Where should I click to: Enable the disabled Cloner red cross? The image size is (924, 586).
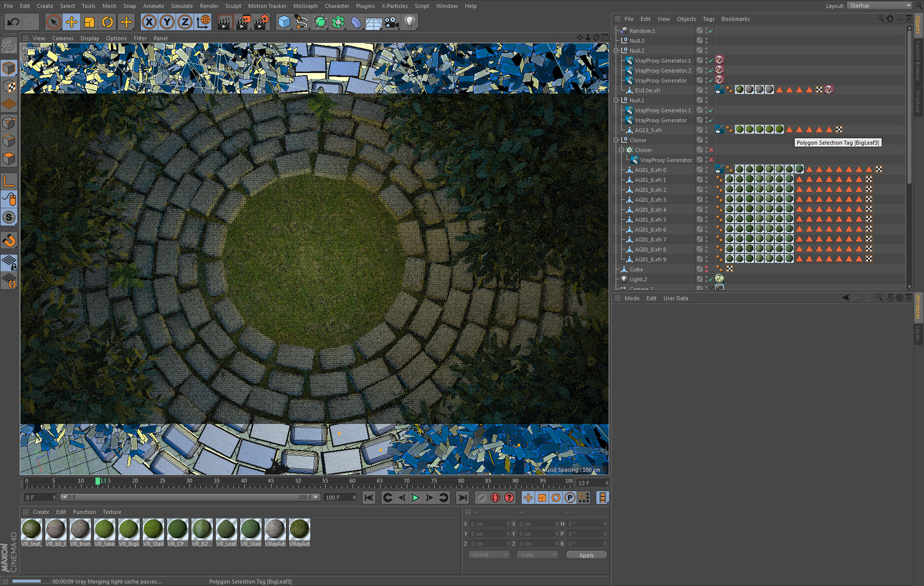click(711, 150)
